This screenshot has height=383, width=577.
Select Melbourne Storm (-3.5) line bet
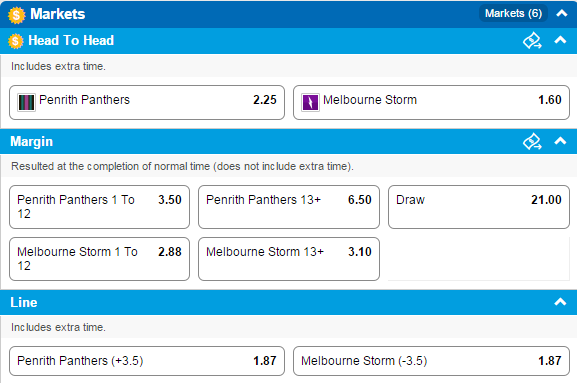click(x=431, y=361)
